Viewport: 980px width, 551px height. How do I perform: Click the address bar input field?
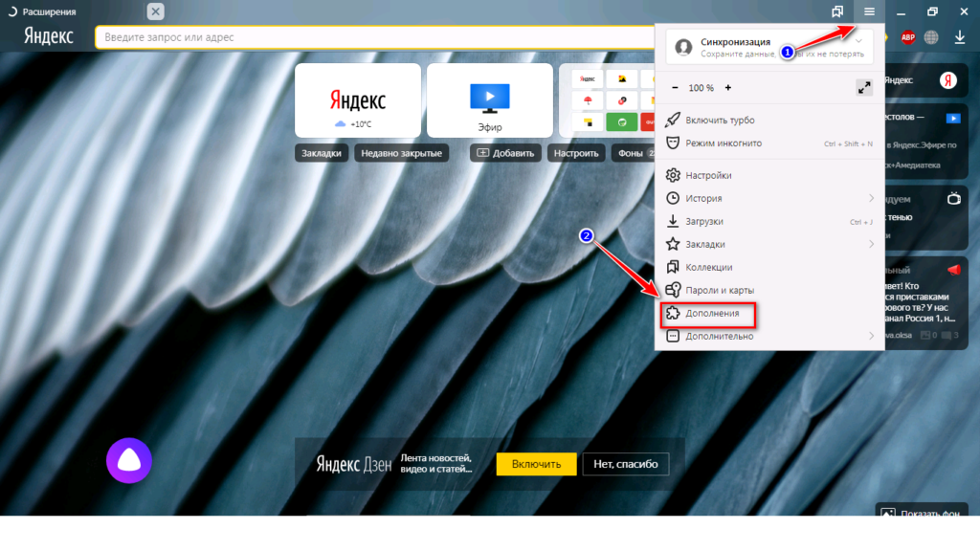(375, 37)
